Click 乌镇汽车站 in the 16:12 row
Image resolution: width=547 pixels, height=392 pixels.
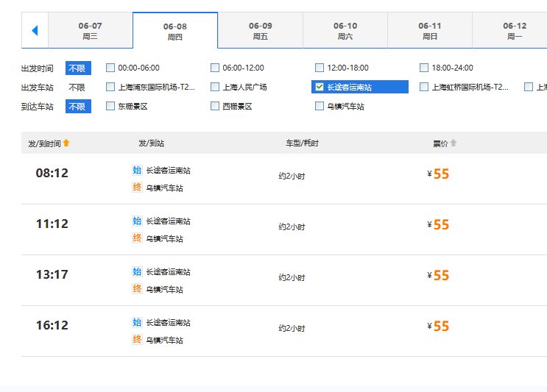165,340
